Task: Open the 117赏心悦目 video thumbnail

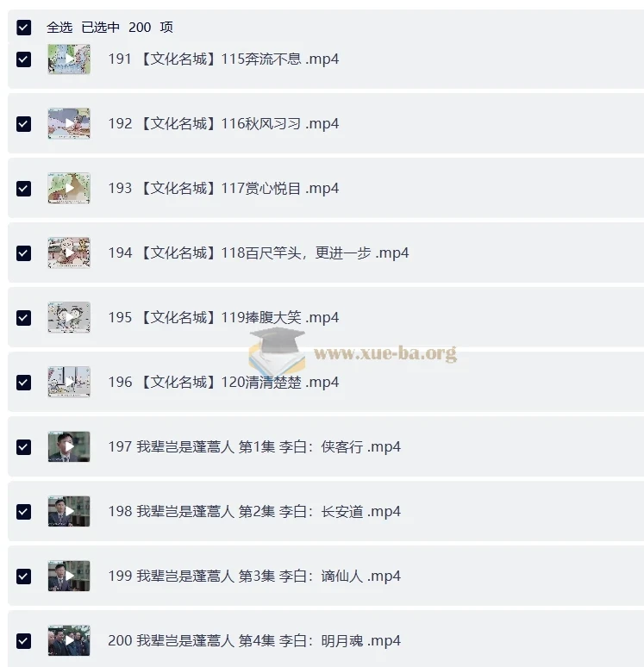Action: tap(69, 189)
